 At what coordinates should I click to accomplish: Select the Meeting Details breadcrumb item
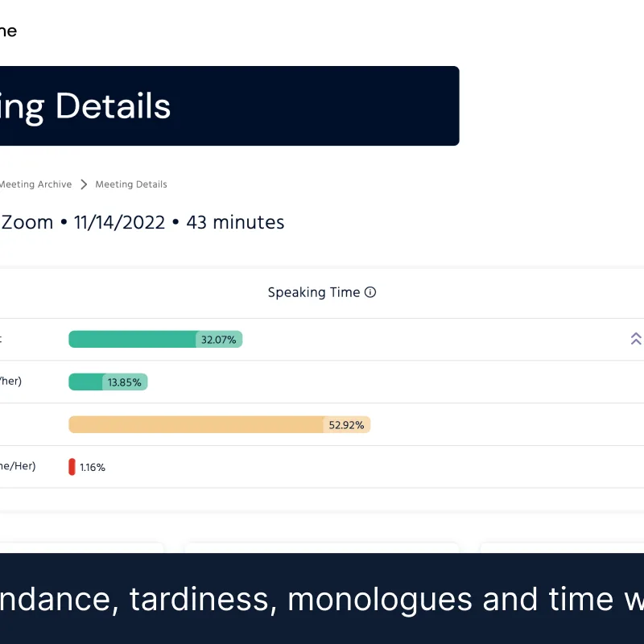tap(131, 184)
